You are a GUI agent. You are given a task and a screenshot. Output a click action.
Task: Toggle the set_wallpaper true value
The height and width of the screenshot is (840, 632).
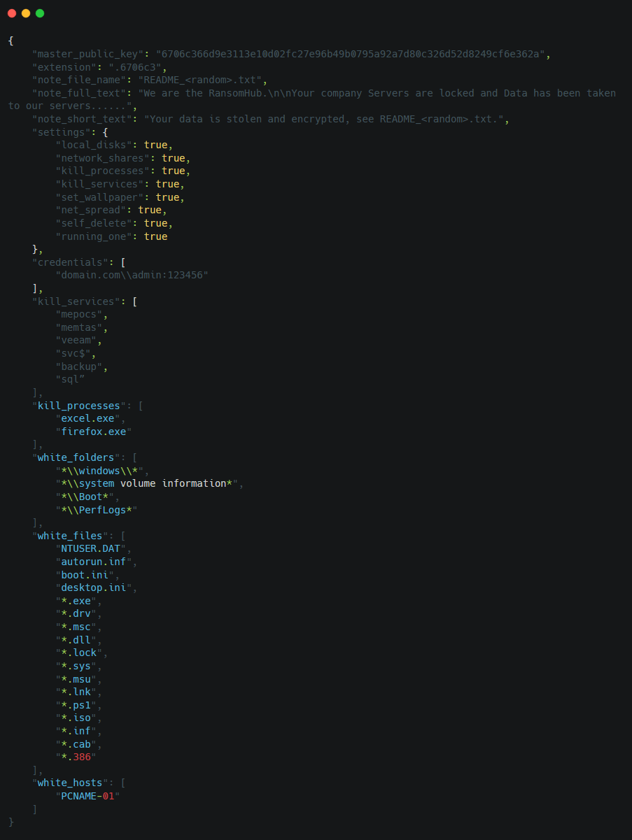point(169,197)
